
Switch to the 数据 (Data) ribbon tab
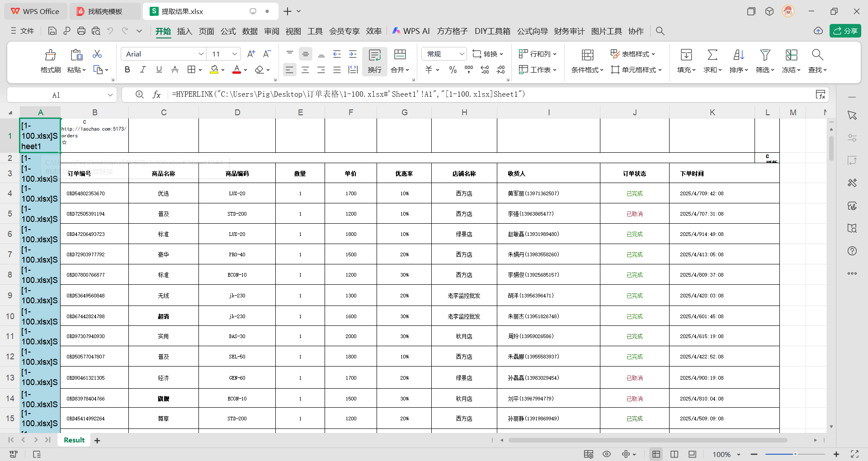coord(250,31)
